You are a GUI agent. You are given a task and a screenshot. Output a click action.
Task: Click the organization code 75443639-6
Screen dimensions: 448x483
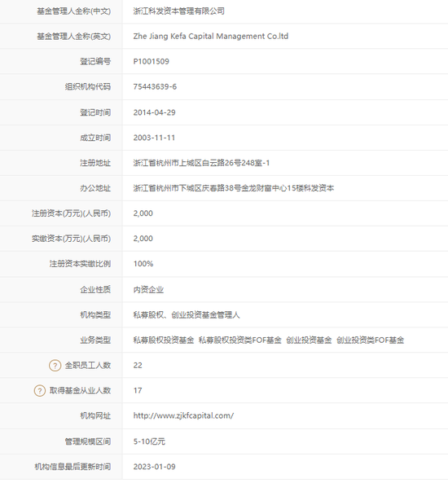coord(155,87)
